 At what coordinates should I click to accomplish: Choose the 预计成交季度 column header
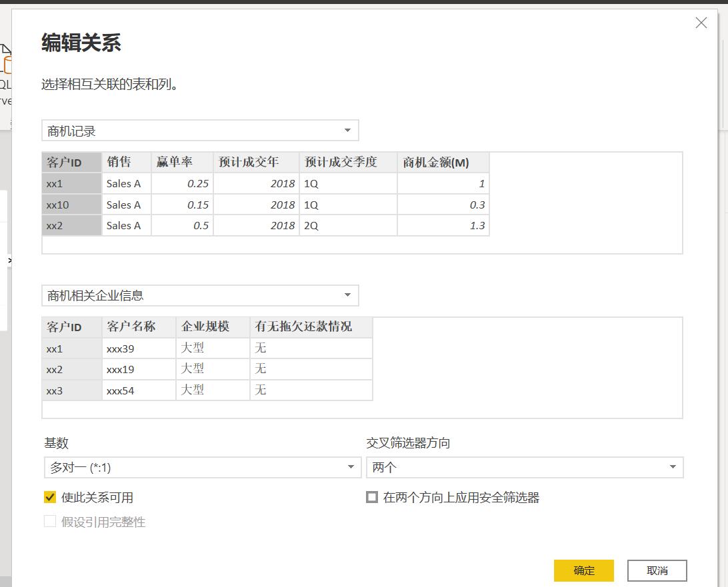(347, 162)
